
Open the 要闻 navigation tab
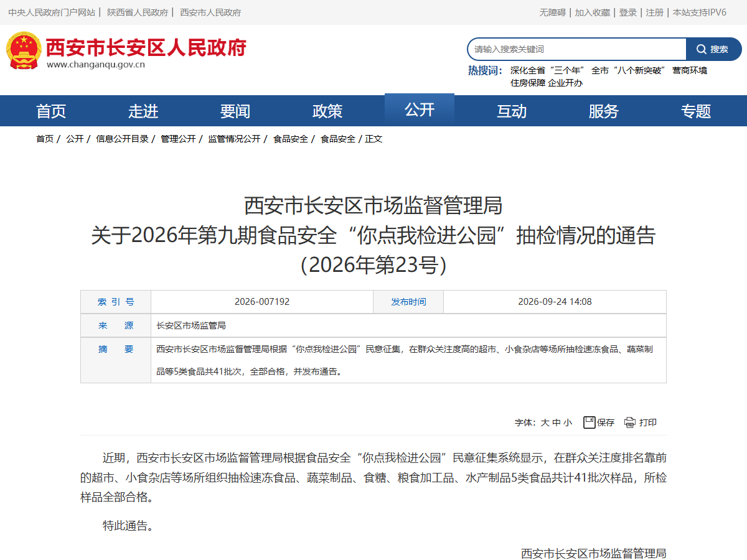[235, 111]
